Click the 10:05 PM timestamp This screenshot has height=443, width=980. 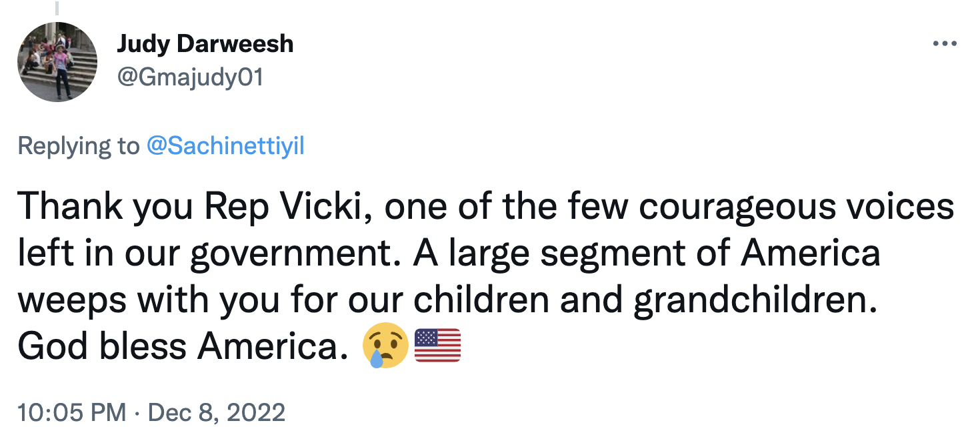click(x=72, y=412)
